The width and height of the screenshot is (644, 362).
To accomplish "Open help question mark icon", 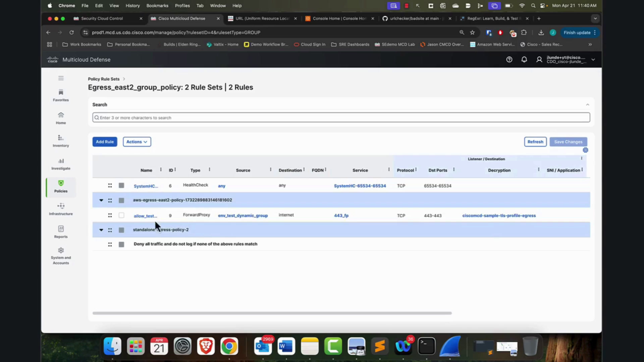I will point(509,59).
